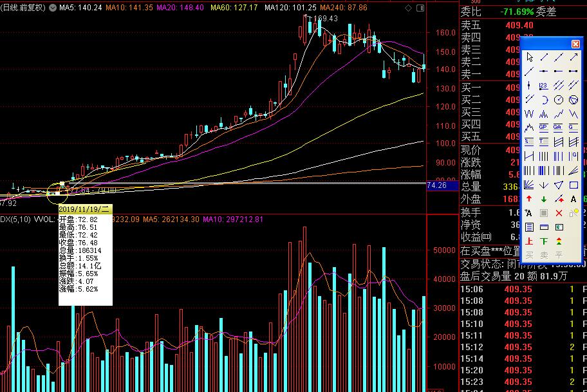The width and height of the screenshot is (587, 392).
Task: Click the MA20: 148.40 indicator label
Action: pyautogui.click(x=180, y=8)
